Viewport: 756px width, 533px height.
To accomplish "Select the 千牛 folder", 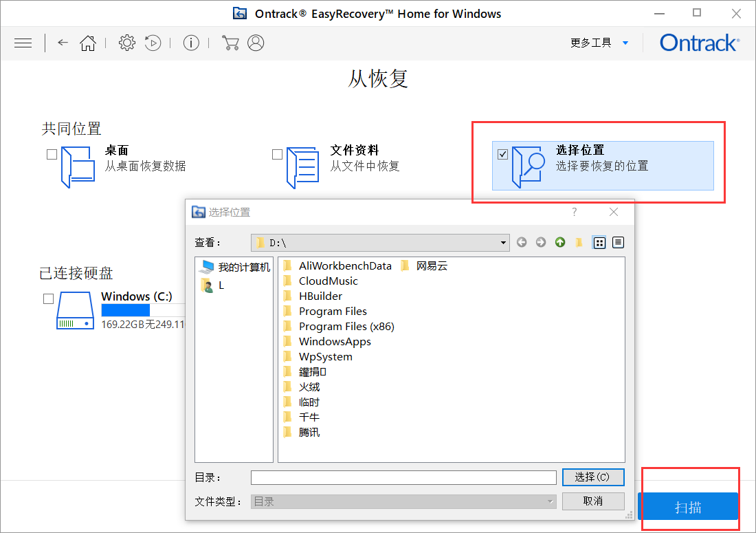I will (x=302, y=417).
